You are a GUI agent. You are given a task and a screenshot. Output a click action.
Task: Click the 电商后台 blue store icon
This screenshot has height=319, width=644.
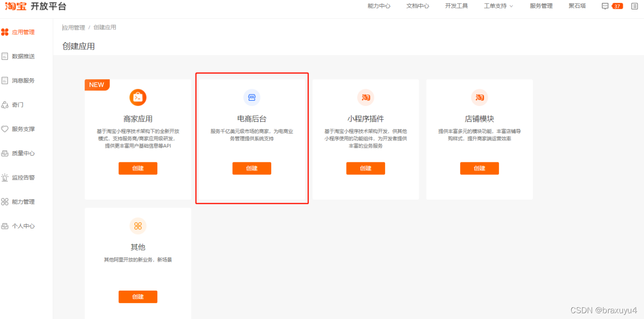point(252,97)
